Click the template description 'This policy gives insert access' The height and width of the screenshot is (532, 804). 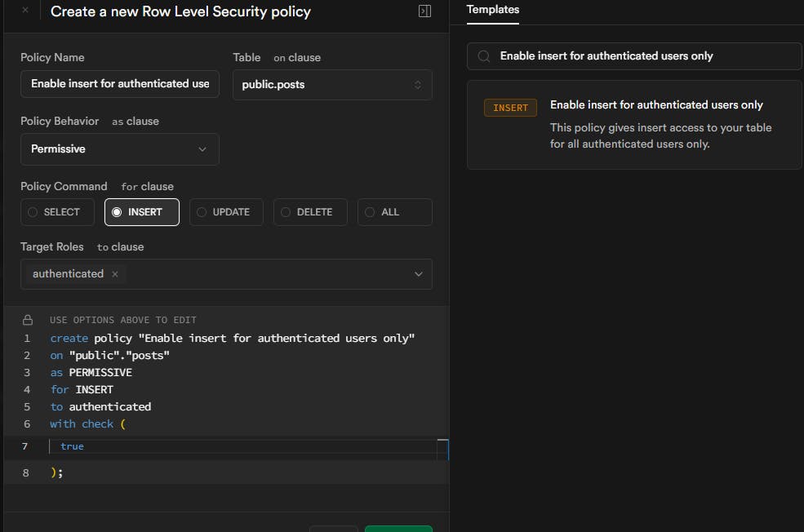[661, 135]
